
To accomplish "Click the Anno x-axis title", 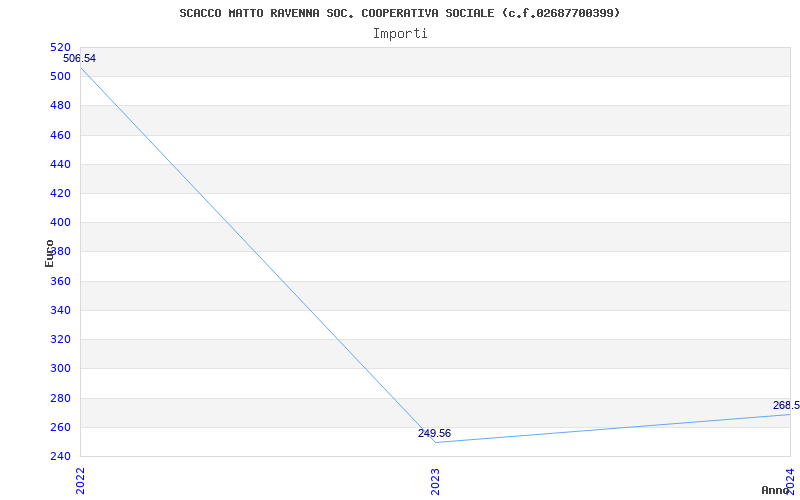I will point(775,490).
